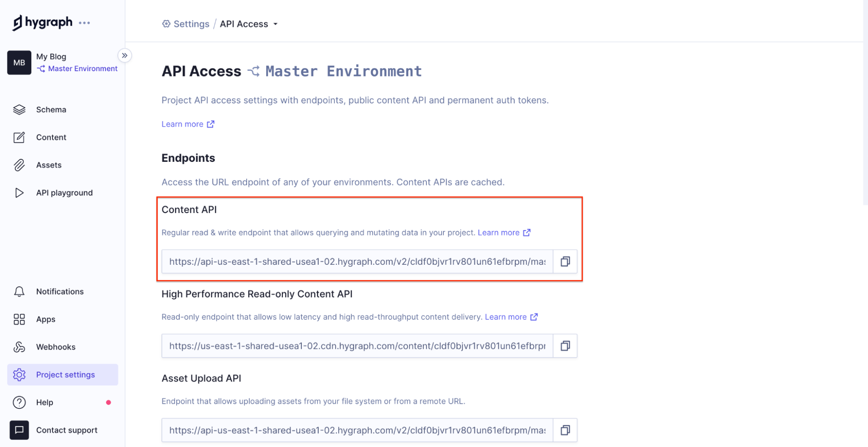This screenshot has width=868, height=447.
Task: Open the API playground play icon
Action: pos(19,193)
